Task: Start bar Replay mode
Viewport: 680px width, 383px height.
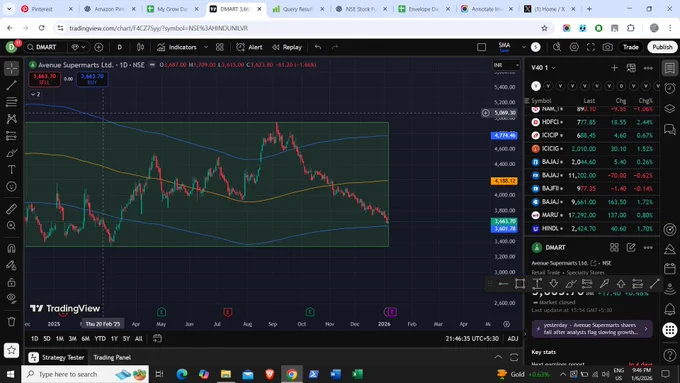Action: tap(287, 47)
